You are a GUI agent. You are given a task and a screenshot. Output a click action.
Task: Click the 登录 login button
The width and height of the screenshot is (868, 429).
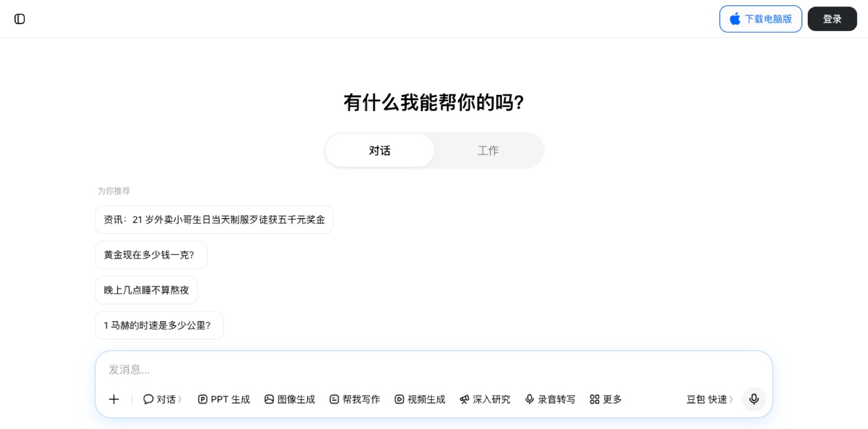click(x=832, y=19)
